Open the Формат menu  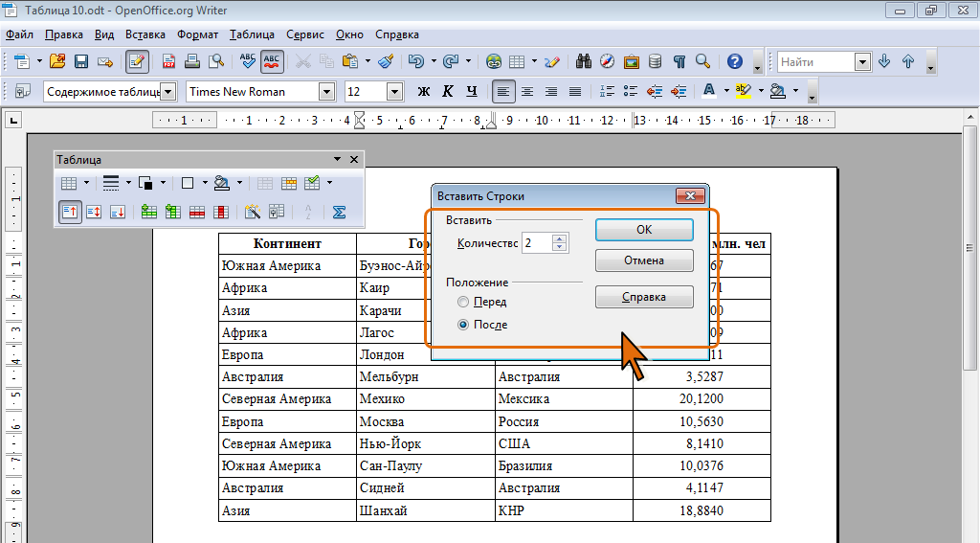(x=197, y=34)
